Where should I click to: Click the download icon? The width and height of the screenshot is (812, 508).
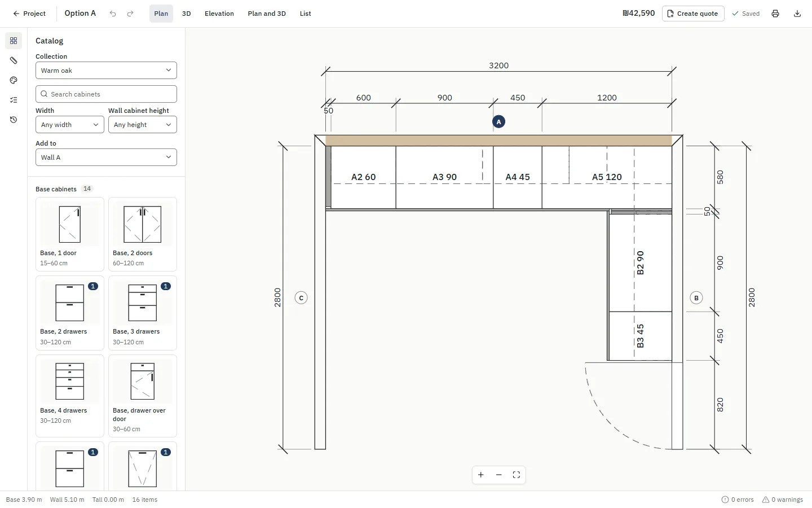click(x=797, y=14)
